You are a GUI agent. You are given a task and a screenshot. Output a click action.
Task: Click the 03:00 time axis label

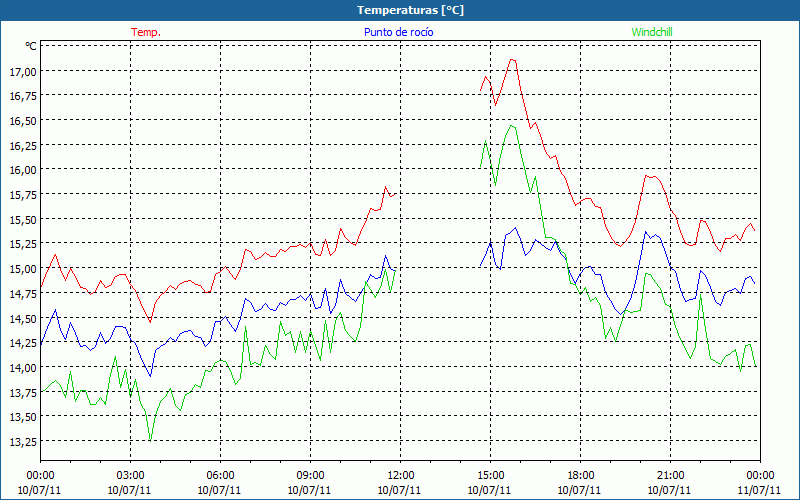130,476
